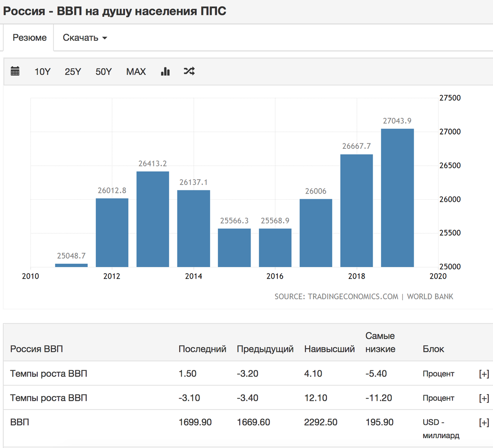Click the value -5.40 in the table
Image resolution: width=493 pixels, height=448 pixels.
click(x=376, y=374)
